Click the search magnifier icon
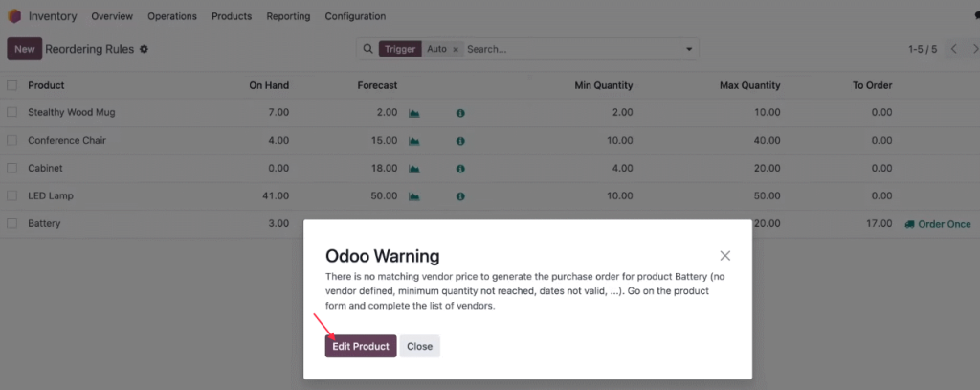The height and width of the screenshot is (390, 980). [367, 49]
